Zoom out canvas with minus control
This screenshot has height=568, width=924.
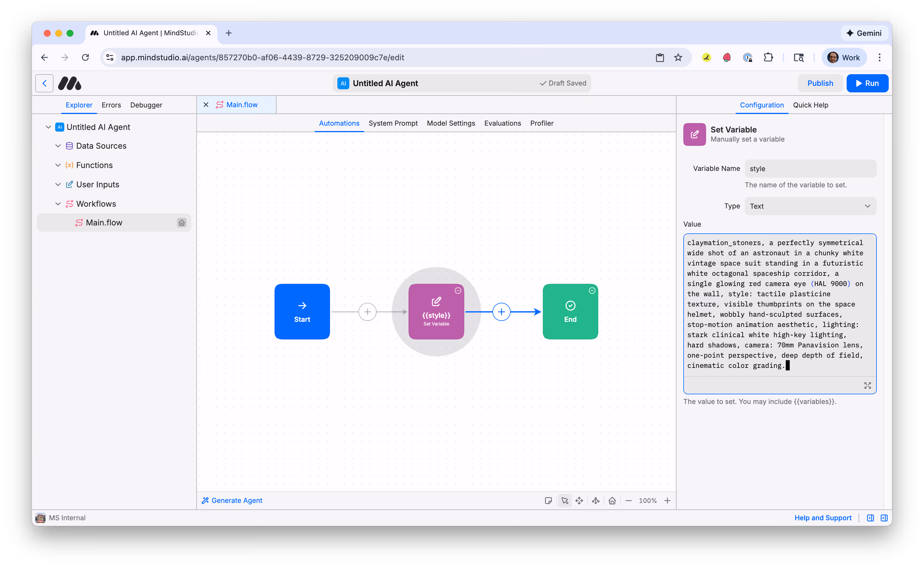coord(628,500)
